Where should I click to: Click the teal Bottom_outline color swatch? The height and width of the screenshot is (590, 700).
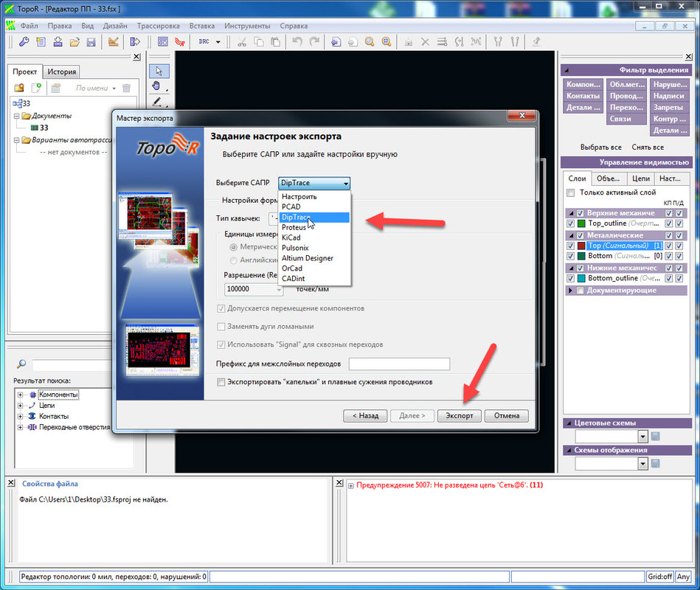point(581,279)
